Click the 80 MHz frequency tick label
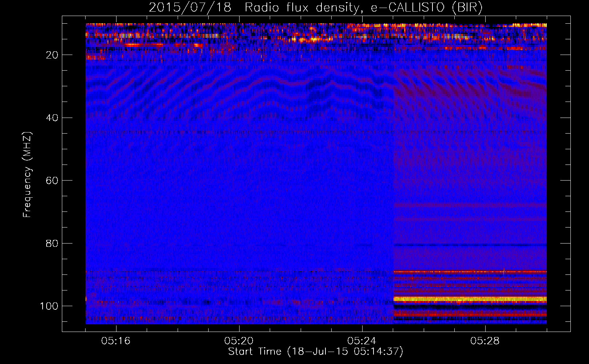This screenshot has width=589, height=364. [52, 244]
